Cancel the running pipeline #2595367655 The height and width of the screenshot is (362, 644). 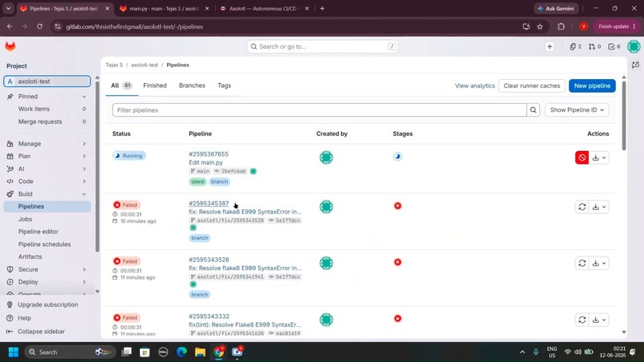click(x=582, y=157)
